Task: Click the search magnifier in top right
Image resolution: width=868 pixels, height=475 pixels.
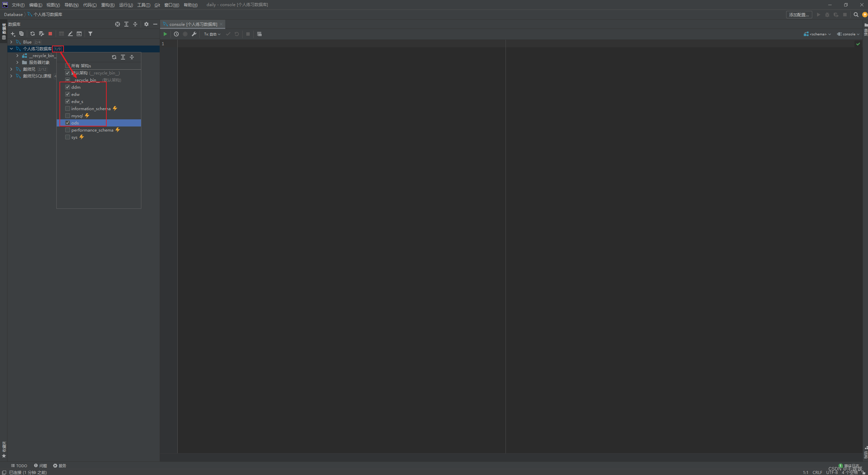Action: point(856,15)
